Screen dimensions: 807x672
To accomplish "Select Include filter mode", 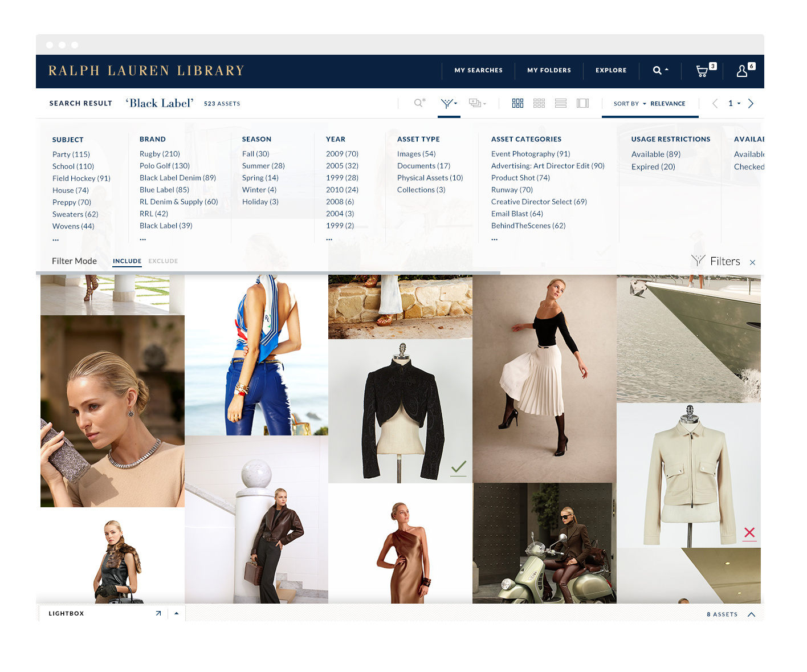I will [127, 261].
